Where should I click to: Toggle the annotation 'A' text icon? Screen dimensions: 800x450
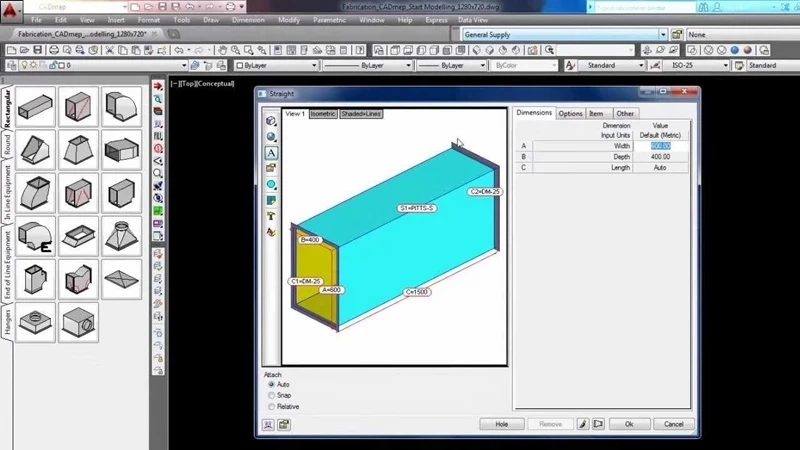tap(271, 153)
